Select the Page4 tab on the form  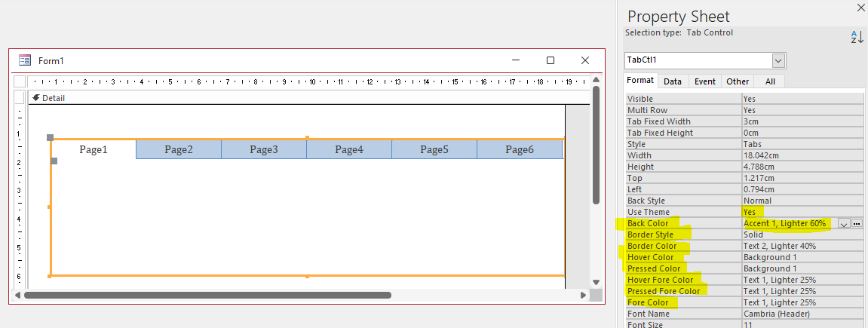pyautogui.click(x=349, y=149)
